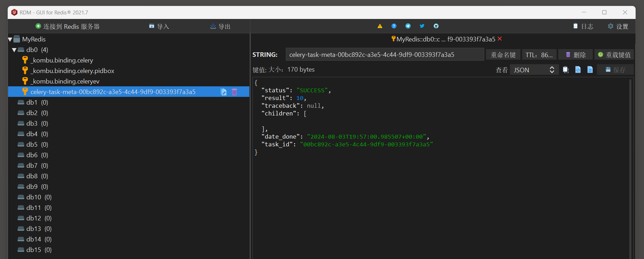Open the Telegram channel icon
This screenshot has width=644, height=259.
408,26
